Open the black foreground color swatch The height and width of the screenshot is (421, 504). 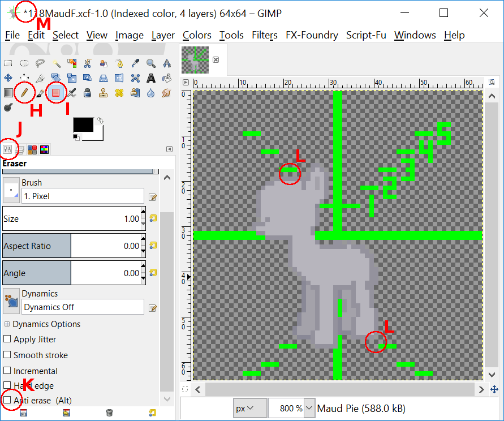[x=83, y=124]
